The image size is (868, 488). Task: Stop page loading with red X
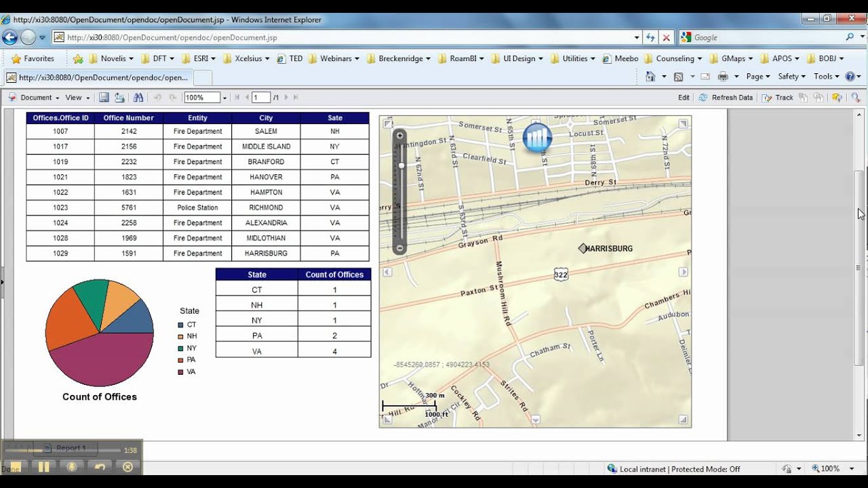(x=666, y=38)
